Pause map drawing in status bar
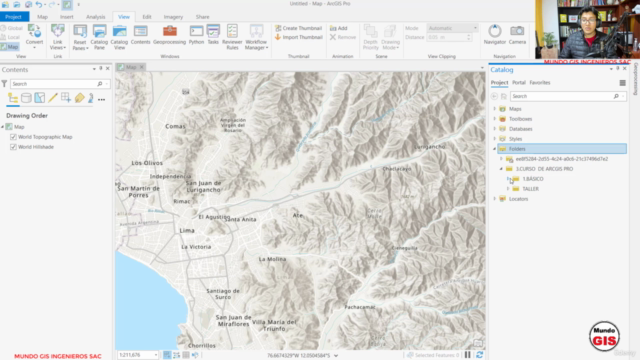The image size is (640, 360). pyautogui.click(x=468, y=355)
